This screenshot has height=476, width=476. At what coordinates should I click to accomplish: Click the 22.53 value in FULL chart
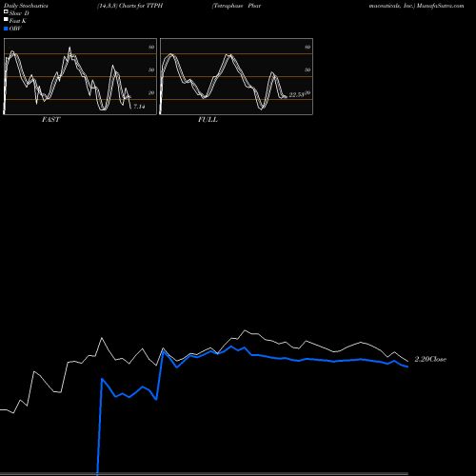[296, 95]
